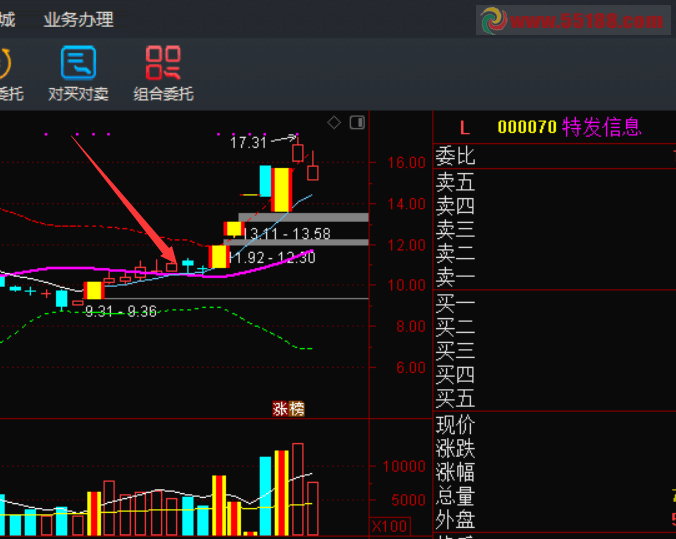Click the diamond marker icon above chart
The image size is (676, 539).
pyautogui.click(x=334, y=122)
